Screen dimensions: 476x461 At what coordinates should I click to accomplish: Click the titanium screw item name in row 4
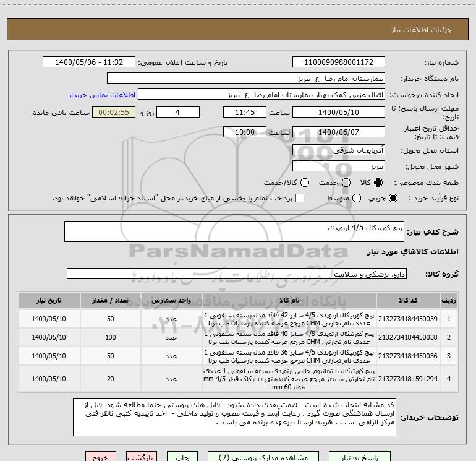click(x=289, y=379)
